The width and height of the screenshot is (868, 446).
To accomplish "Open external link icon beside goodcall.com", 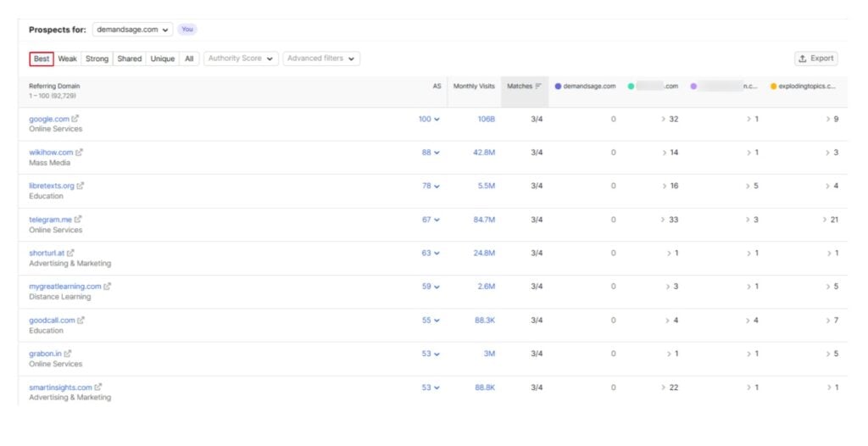I will pos(81,321).
